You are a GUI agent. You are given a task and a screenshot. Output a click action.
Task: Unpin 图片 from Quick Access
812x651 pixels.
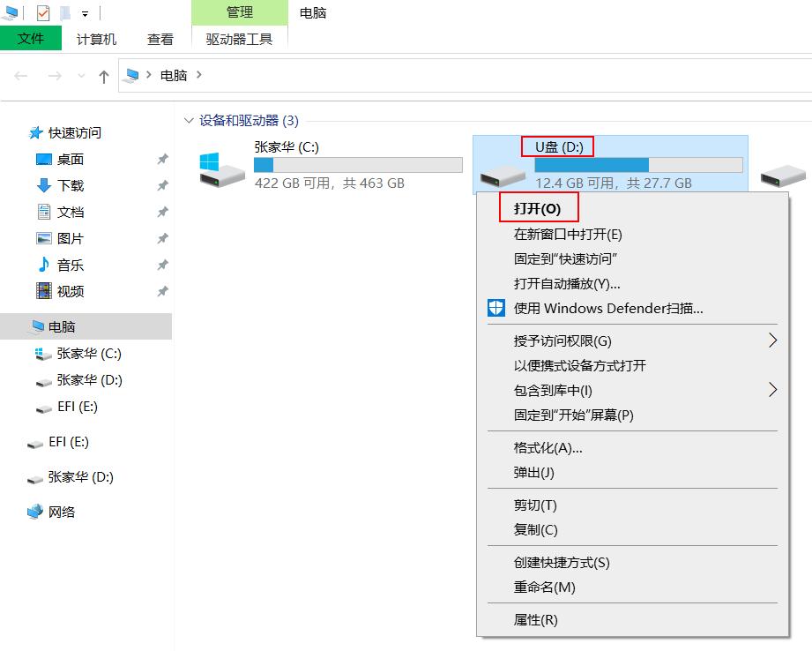click(161, 238)
